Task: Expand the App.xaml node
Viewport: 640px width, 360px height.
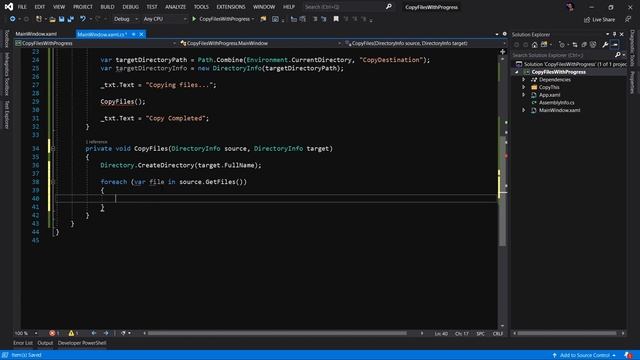Action: click(x=524, y=95)
